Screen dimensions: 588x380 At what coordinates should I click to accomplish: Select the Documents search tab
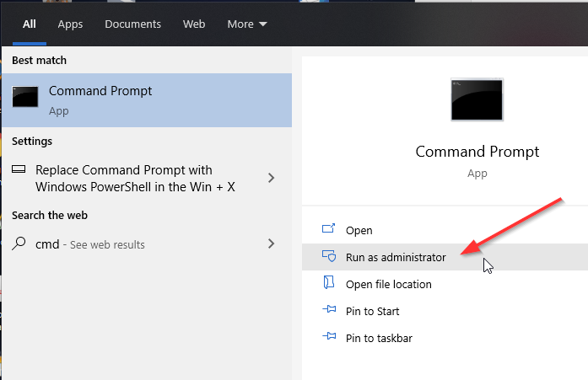132,24
